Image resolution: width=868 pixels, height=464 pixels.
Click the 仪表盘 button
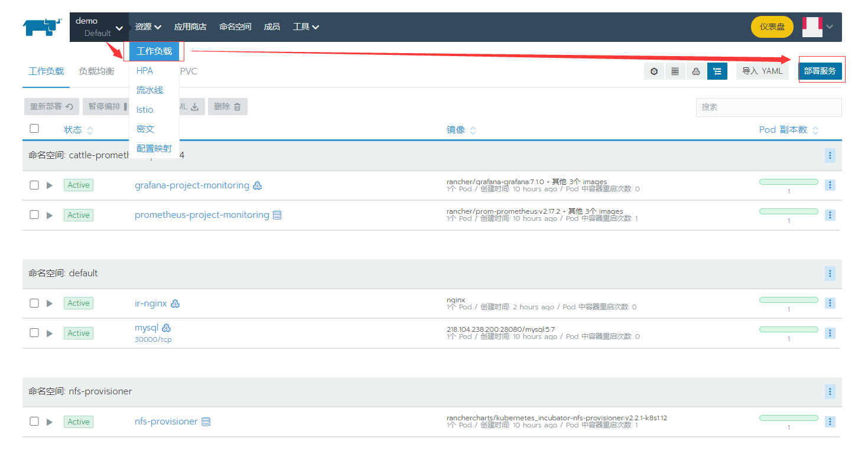(772, 27)
